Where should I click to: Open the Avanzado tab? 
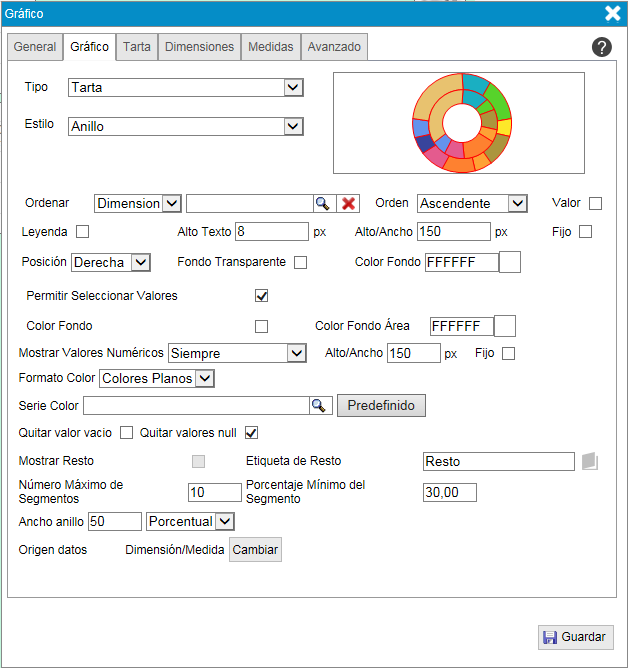[334, 47]
